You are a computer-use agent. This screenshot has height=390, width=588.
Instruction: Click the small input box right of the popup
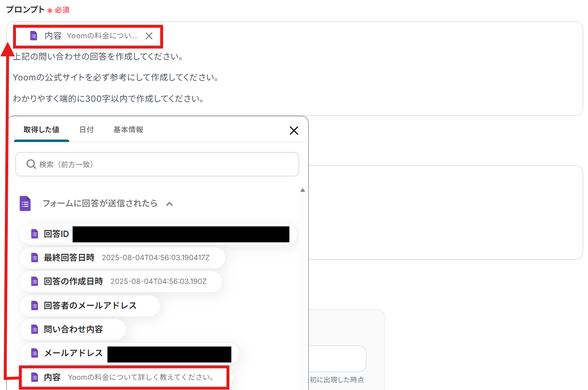[x=337, y=359]
